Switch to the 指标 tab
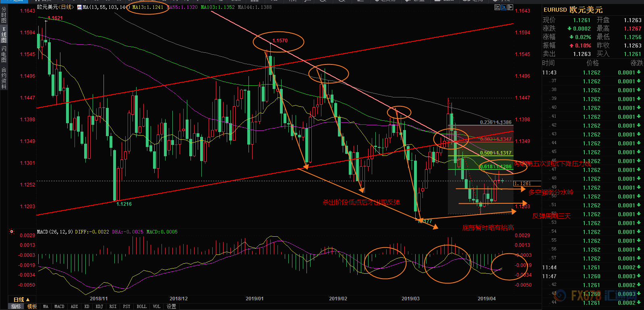Image resolution: width=644 pixels, height=310 pixels. coord(16,306)
